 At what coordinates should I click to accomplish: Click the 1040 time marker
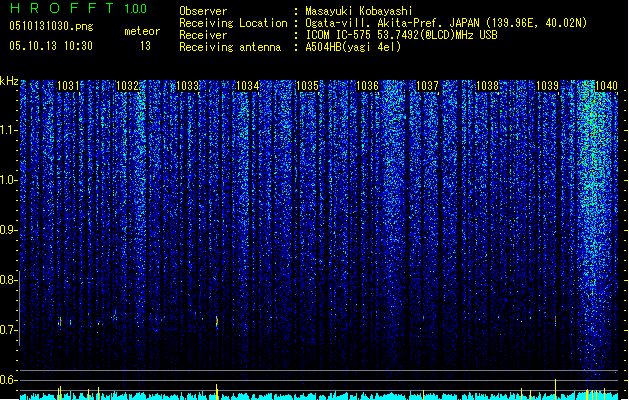pyautogui.click(x=606, y=85)
